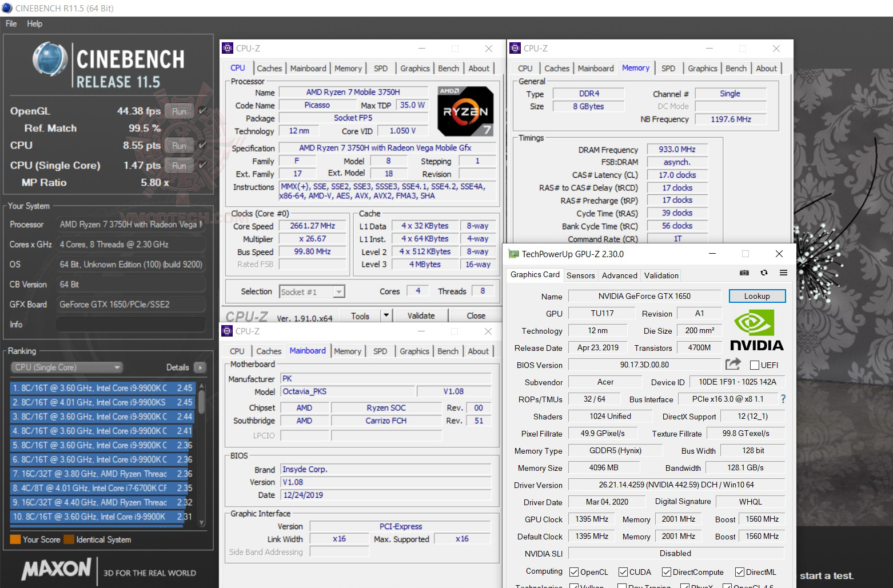Open the Tools dropdown arrow in CPU-Z

click(x=386, y=315)
